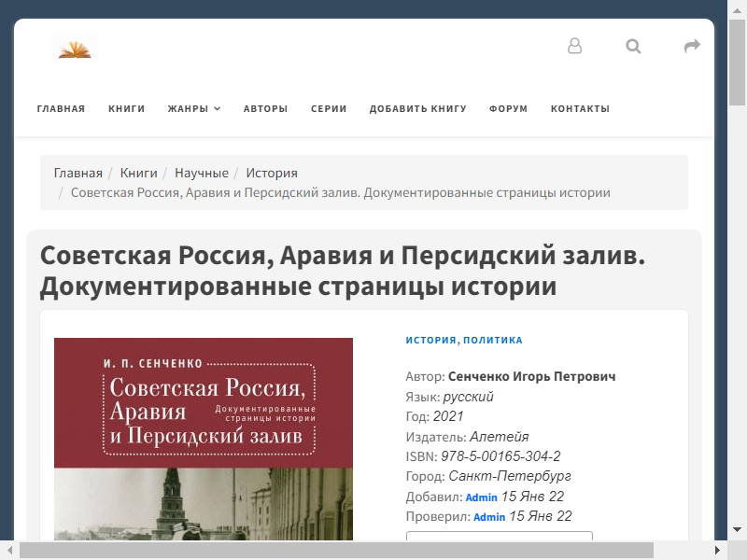Click the horizontal scrollbar thumb

pos(336,551)
